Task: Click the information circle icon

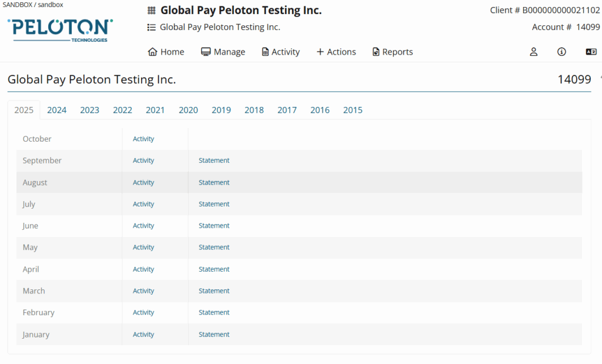Action: tap(561, 52)
